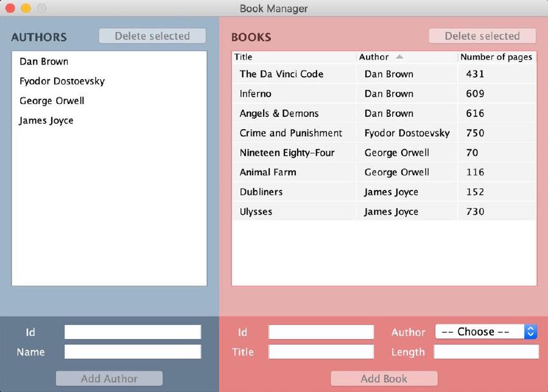Select James Joyce in authors list
548x392 pixels.
click(x=46, y=121)
